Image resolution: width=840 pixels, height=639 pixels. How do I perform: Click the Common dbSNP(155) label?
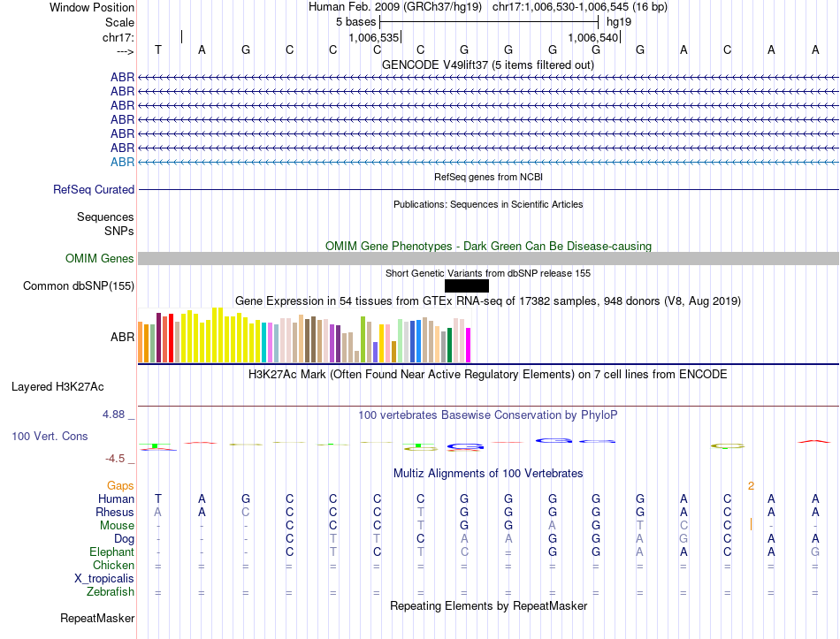(x=79, y=286)
